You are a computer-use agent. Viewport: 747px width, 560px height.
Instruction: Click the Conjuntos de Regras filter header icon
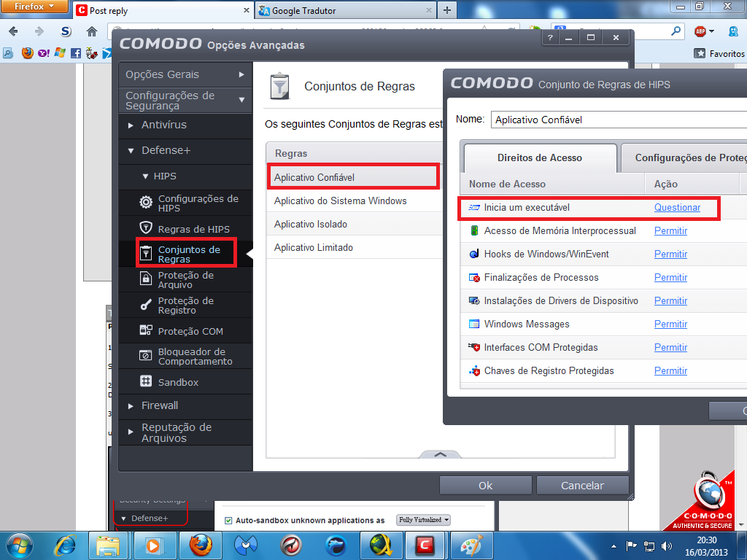point(279,86)
